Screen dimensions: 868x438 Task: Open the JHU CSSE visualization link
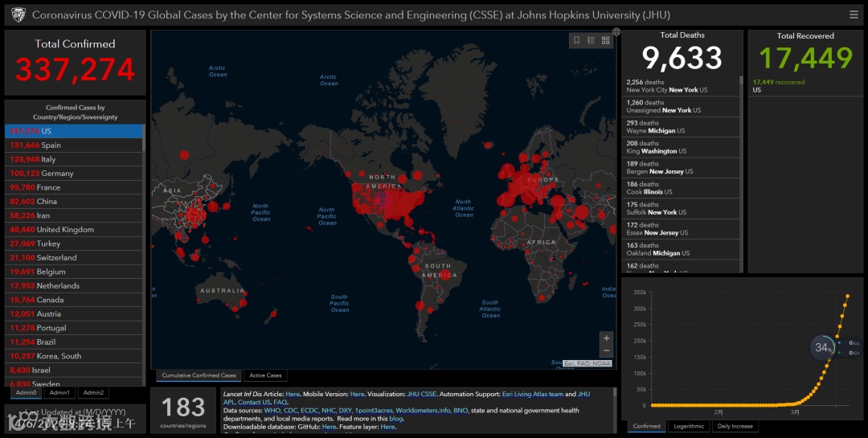click(x=422, y=395)
